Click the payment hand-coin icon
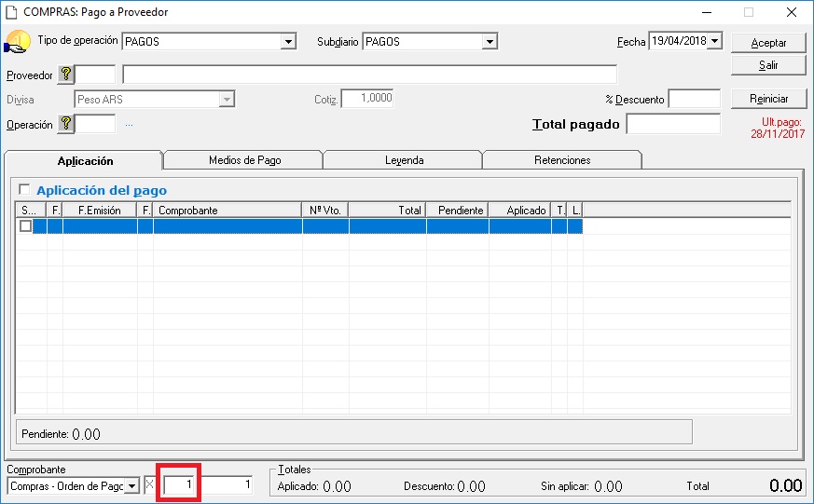 (18, 43)
